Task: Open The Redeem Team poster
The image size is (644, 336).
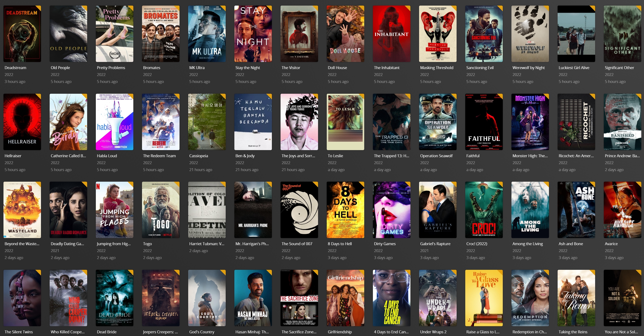Action: coord(160,122)
